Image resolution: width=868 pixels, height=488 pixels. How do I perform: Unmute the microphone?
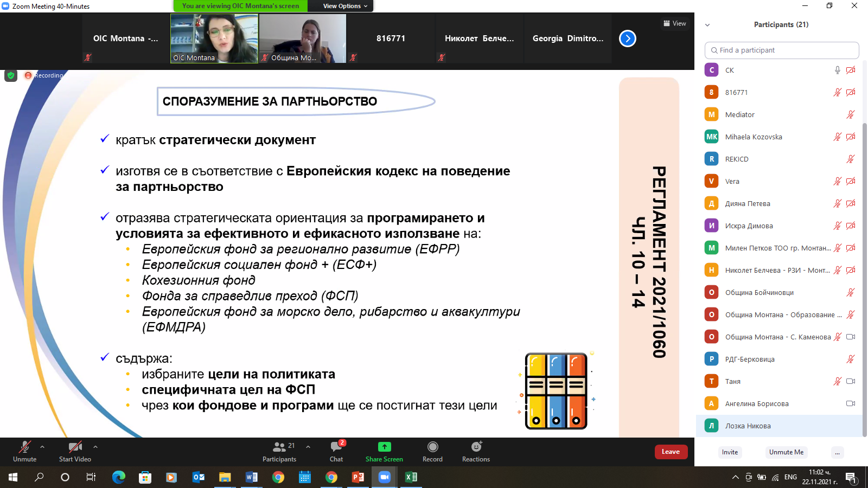pyautogui.click(x=24, y=447)
